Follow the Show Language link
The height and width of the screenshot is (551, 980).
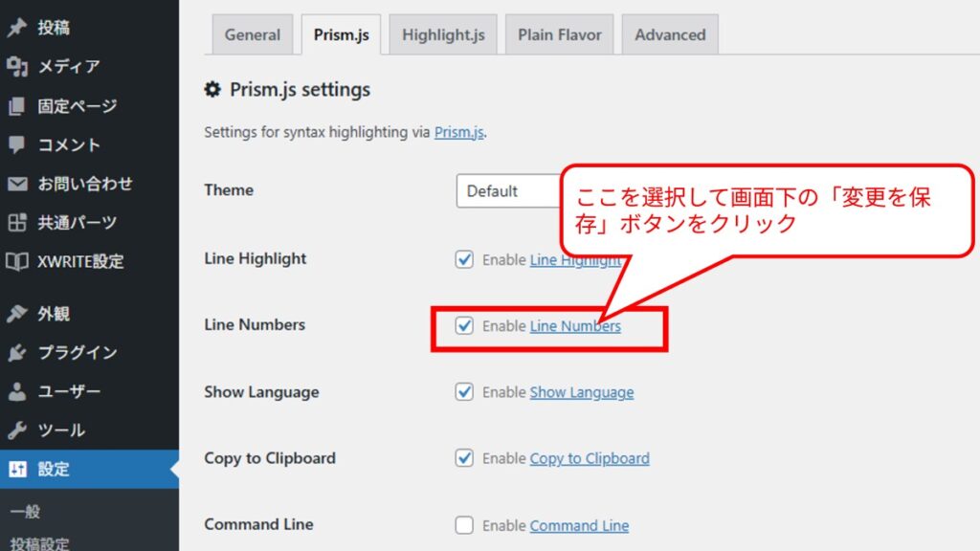tap(581, 392)
